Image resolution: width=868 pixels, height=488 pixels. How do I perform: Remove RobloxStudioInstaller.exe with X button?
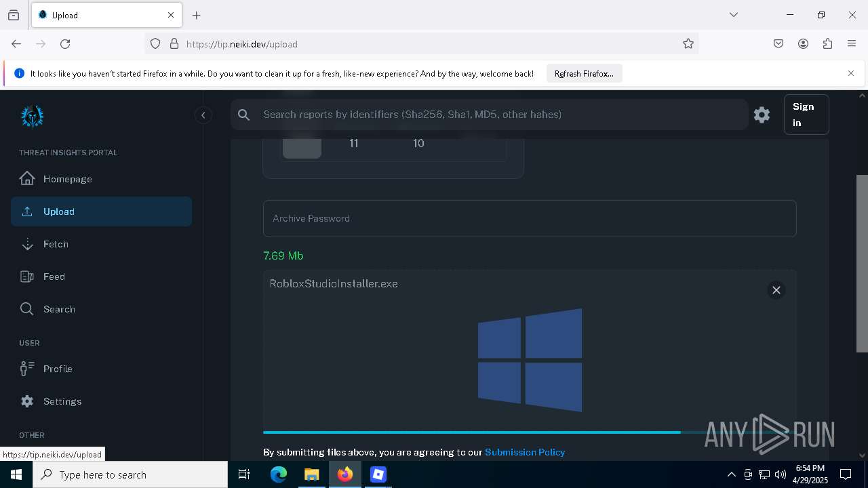click(x=776, y=290)
